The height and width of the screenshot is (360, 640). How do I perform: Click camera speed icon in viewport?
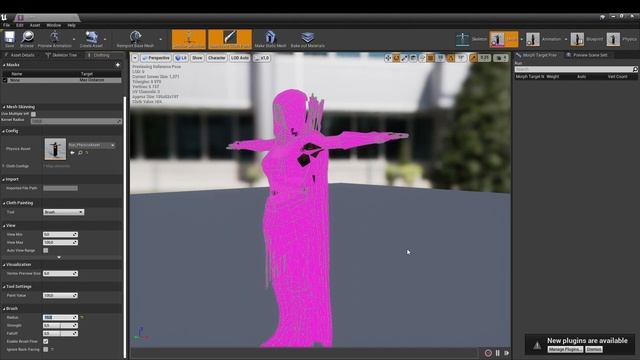(x=501, y=58)
